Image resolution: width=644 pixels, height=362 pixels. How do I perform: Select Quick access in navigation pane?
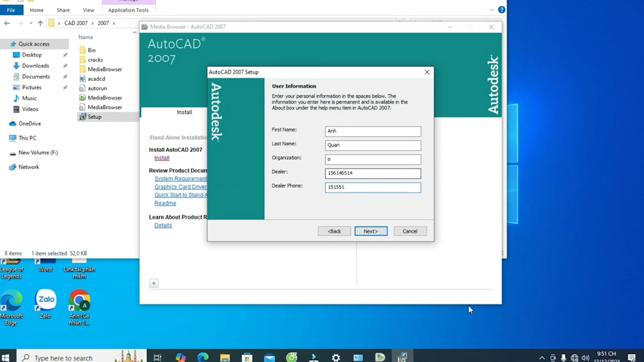coord(34,44)
